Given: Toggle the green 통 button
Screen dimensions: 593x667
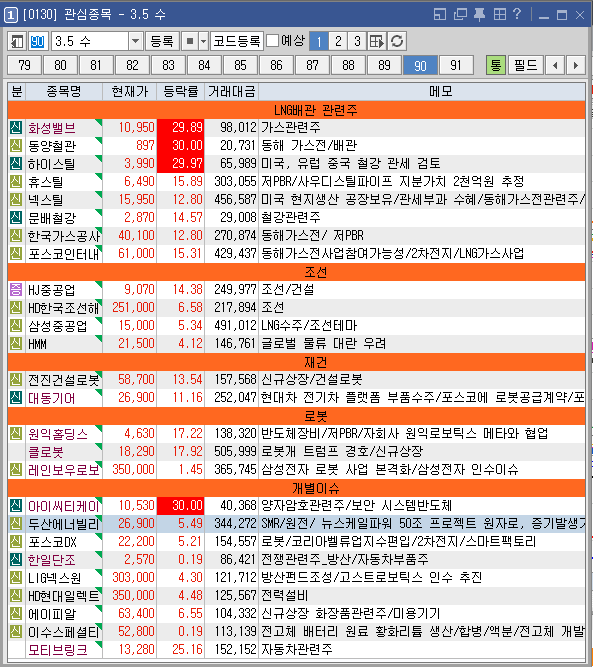Looking at the screenshot, I should [496, 65].
